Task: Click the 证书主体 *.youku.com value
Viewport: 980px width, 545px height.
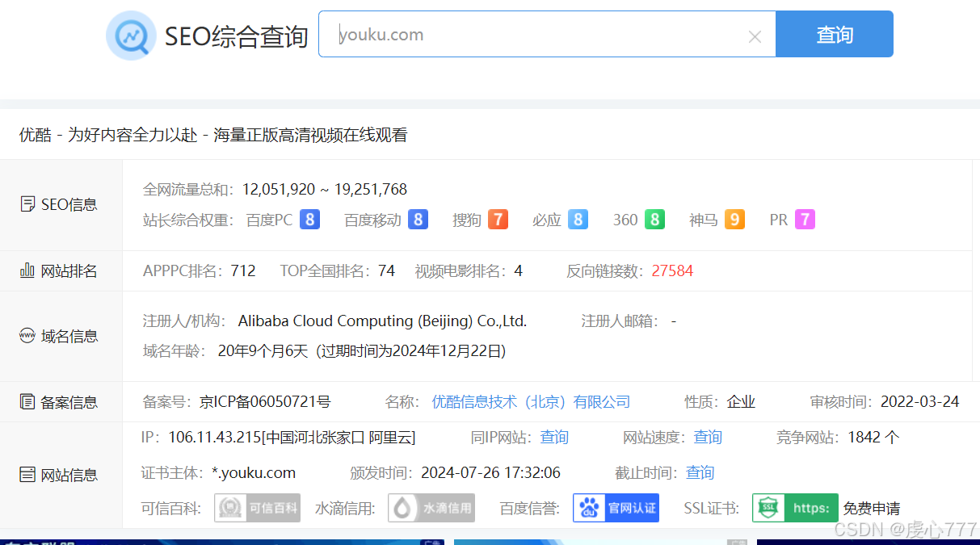Action: (254, 473)
